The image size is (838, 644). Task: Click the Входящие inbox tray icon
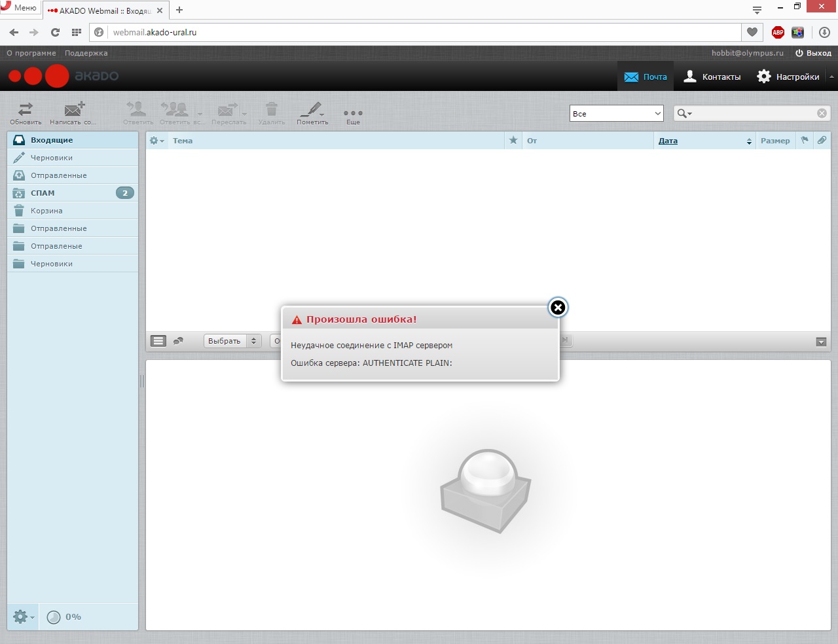[19, 140]
